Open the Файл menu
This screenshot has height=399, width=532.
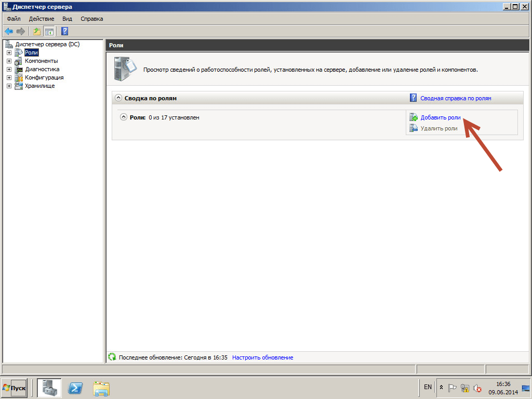14,19
